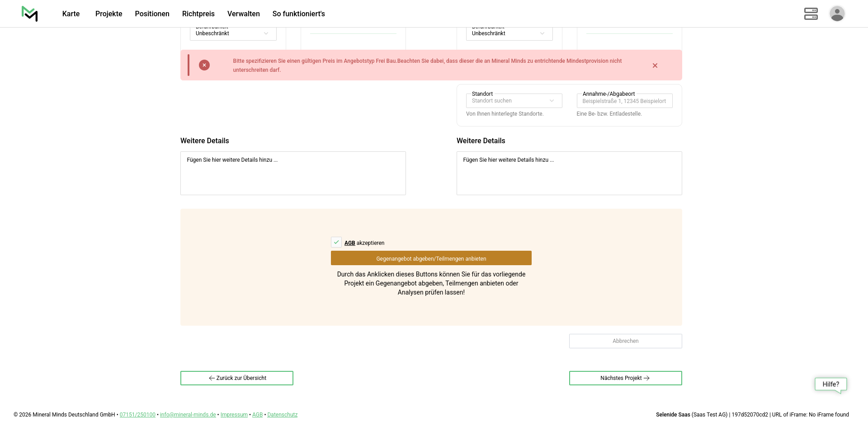
Task: Open the Richtpreis navigation item
Action: pyautogui.click(x=198, y=14)
